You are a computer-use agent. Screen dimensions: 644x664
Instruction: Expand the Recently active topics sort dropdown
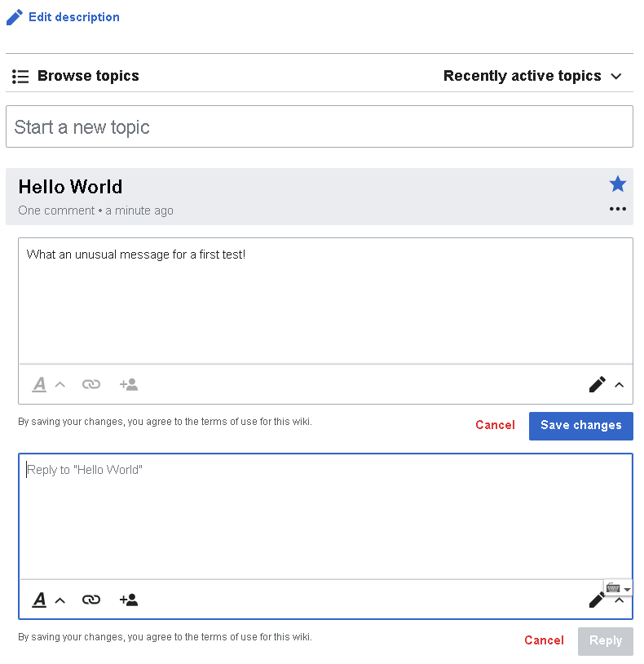click(532, 76)
